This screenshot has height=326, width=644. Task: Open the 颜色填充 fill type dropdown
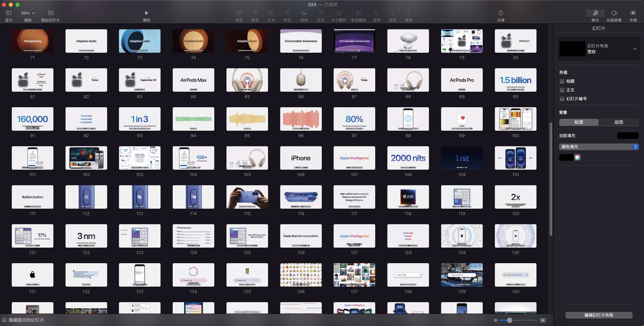coord(599,147)
